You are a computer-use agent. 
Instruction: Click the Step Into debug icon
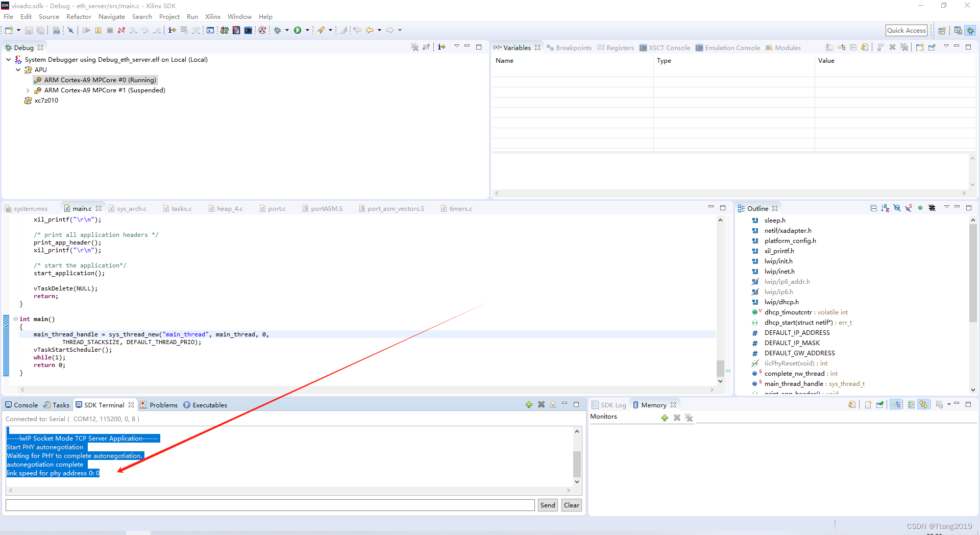pyautogui.click(x=133, y=30)
